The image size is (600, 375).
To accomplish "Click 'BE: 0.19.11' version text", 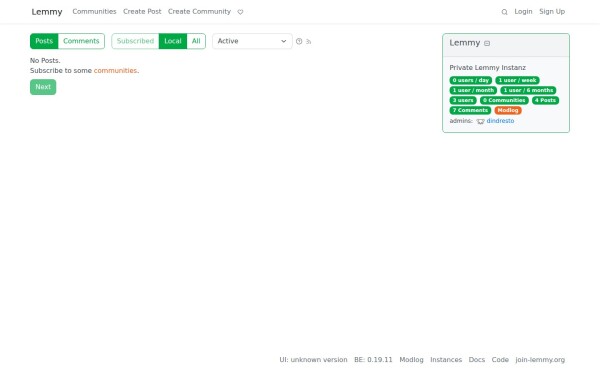I will click(x=373, y=360).
